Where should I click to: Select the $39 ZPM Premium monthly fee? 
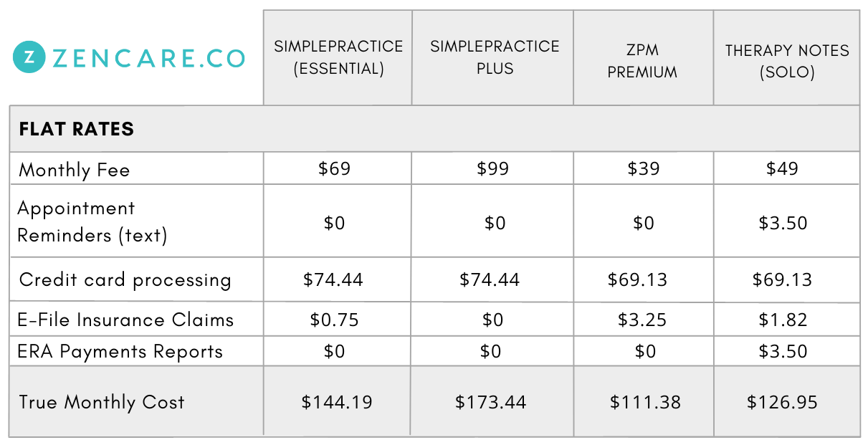(x=643, y=168)
